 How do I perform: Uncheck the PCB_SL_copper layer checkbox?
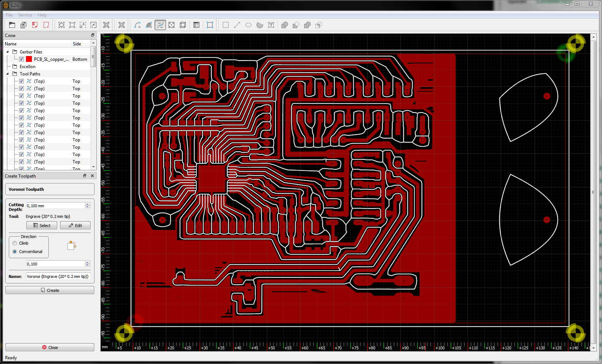pyautogui.click(x=22, y=59)
